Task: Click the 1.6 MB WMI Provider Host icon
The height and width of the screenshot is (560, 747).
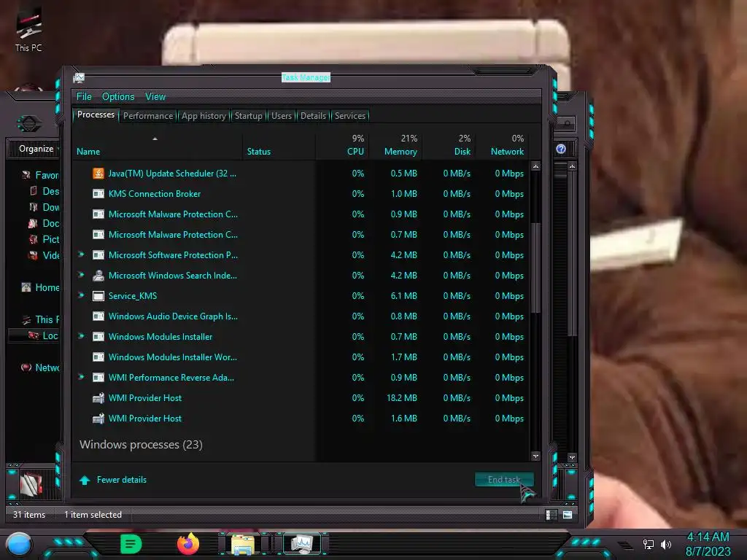Action: [x=98, y=419]
